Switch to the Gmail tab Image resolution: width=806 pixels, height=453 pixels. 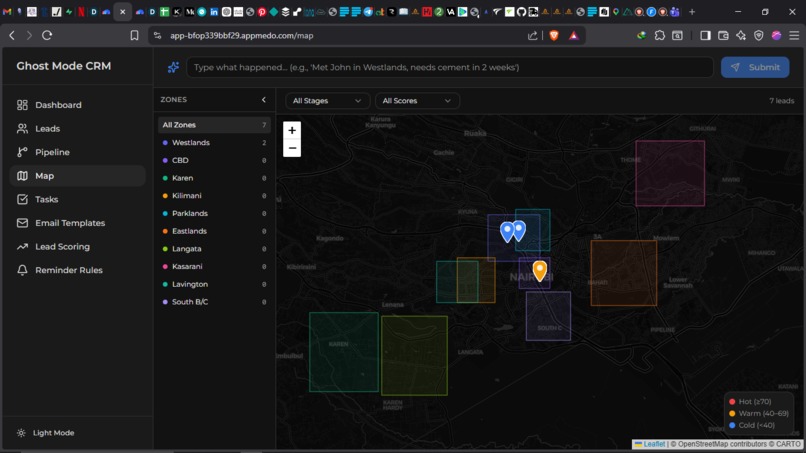click(x=7, y=11)
